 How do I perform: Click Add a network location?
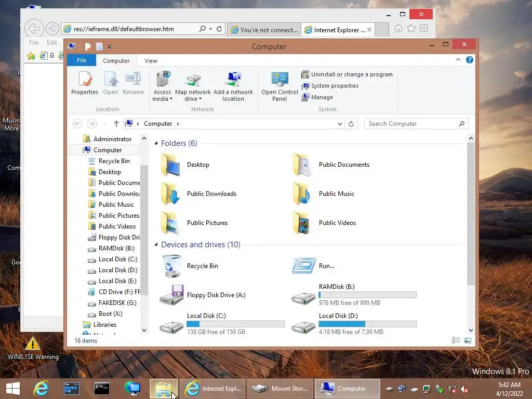[233, 87]
